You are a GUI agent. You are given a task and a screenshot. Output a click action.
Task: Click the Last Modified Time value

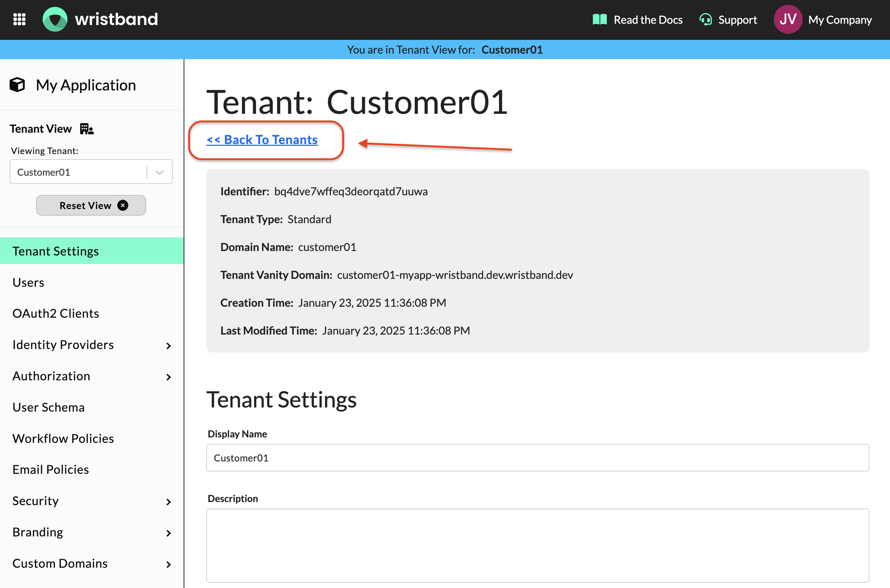396,331
